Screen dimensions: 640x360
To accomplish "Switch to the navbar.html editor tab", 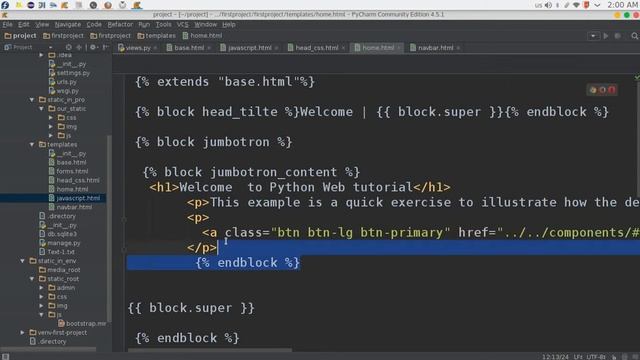I will (435, 48).
